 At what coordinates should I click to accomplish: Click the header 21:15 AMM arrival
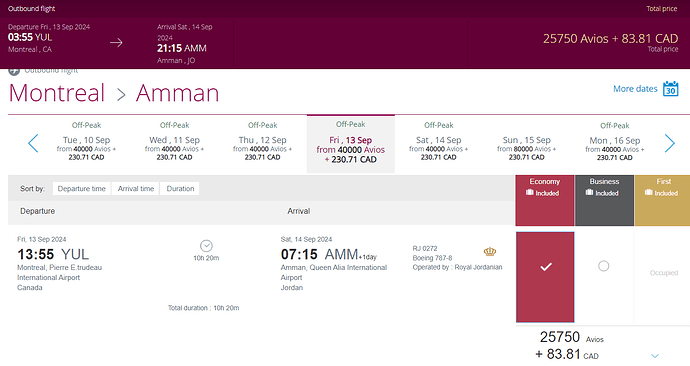tap(182, 48)
